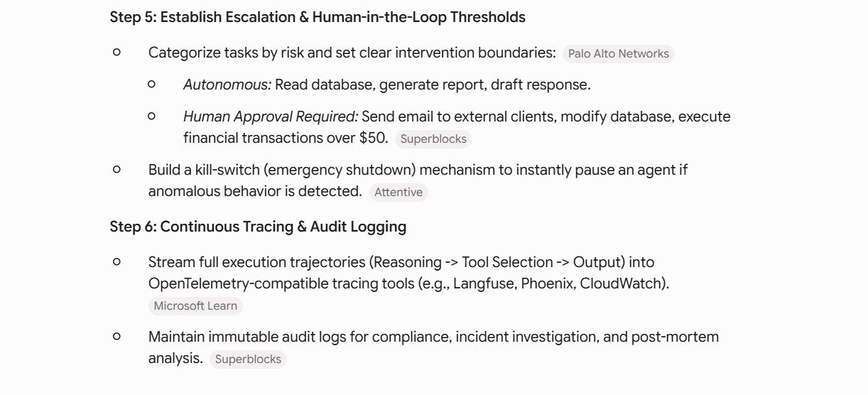
Task: Click bullet marker beside Categorize tasks by risk
Action: tap(116, 53)
